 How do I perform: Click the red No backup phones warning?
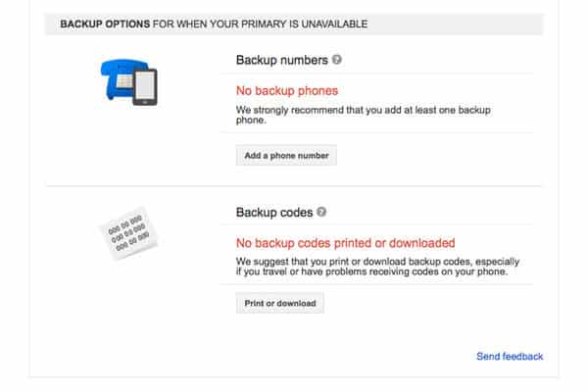tap(287, 91)
